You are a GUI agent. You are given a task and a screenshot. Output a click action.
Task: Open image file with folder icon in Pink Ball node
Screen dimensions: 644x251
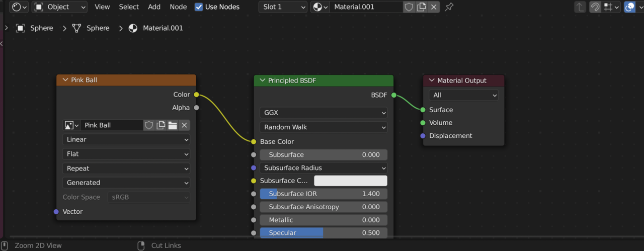[173, 125]
